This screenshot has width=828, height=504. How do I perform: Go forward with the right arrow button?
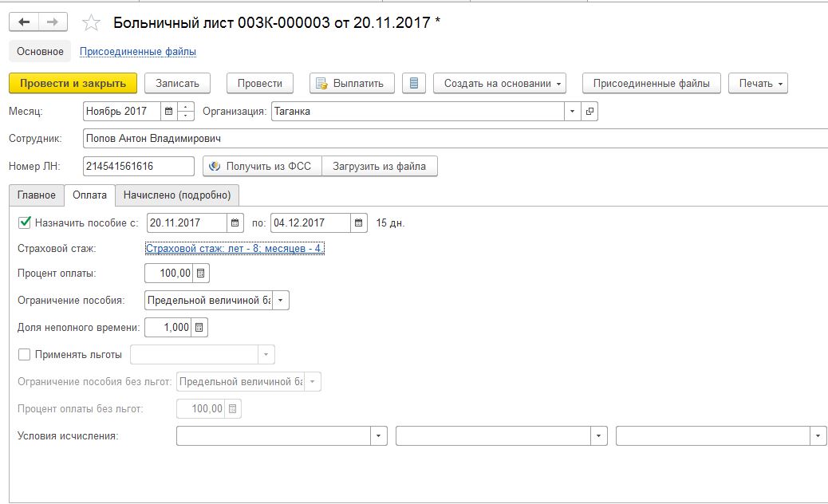pyautogui.click(x=53, y=22)
